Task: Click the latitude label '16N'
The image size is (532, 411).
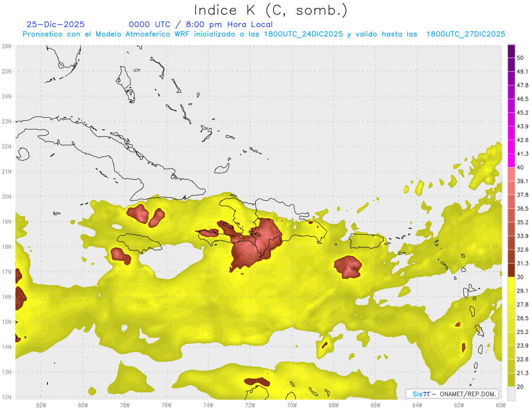Action: (x=6, y=297)
